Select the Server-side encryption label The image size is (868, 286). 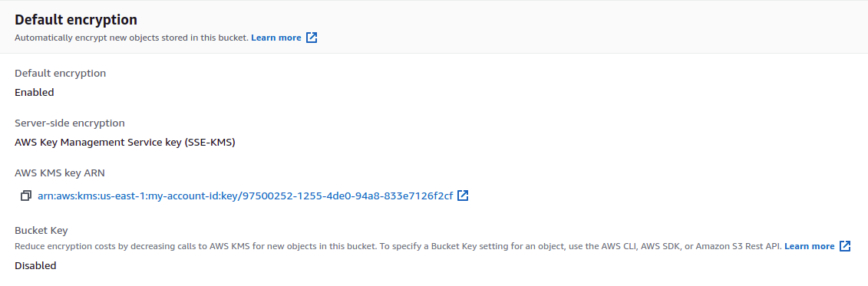tap(70, 123)
